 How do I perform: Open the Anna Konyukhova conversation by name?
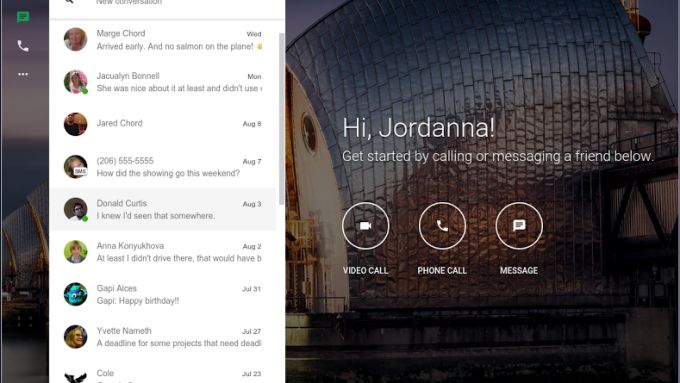pyautogui.click(x=130, y=246)
